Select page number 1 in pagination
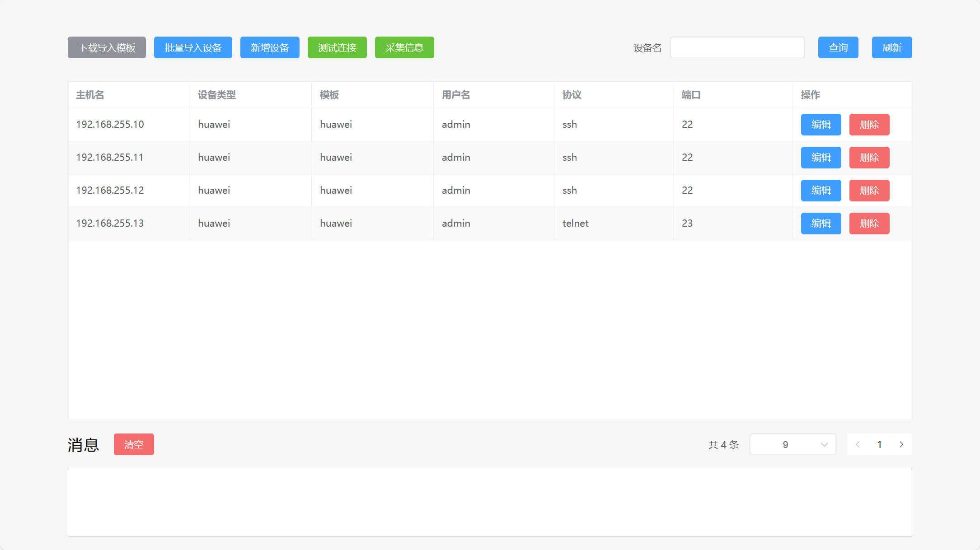Image resolution: width=980 pixels, height=550 pixels. click(x=879, y=444)
